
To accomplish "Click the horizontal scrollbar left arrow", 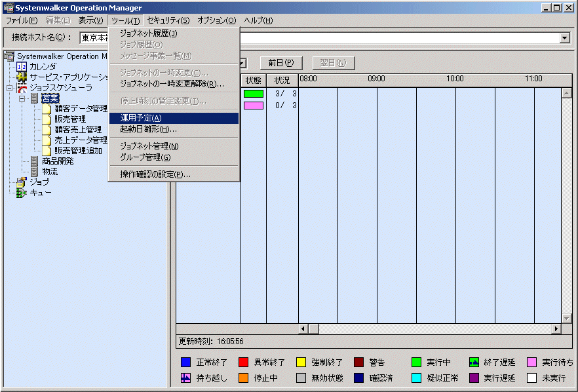I will pyautogui.click(x=303, y=328).
